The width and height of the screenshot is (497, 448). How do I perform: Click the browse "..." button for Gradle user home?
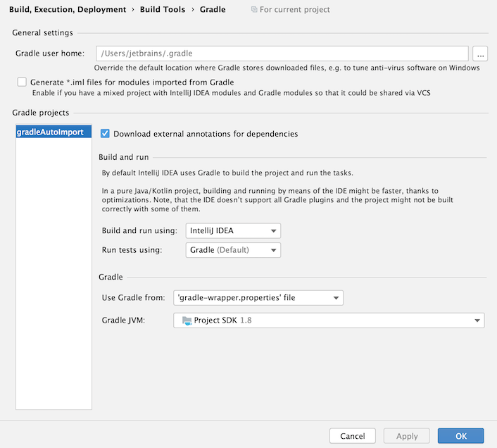pos(481,54)
